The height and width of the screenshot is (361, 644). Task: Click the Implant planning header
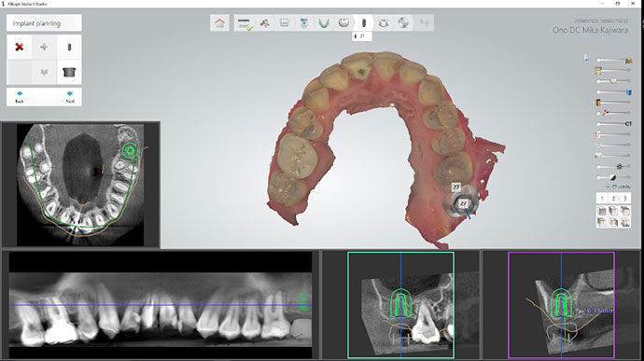tap(44, 23)
